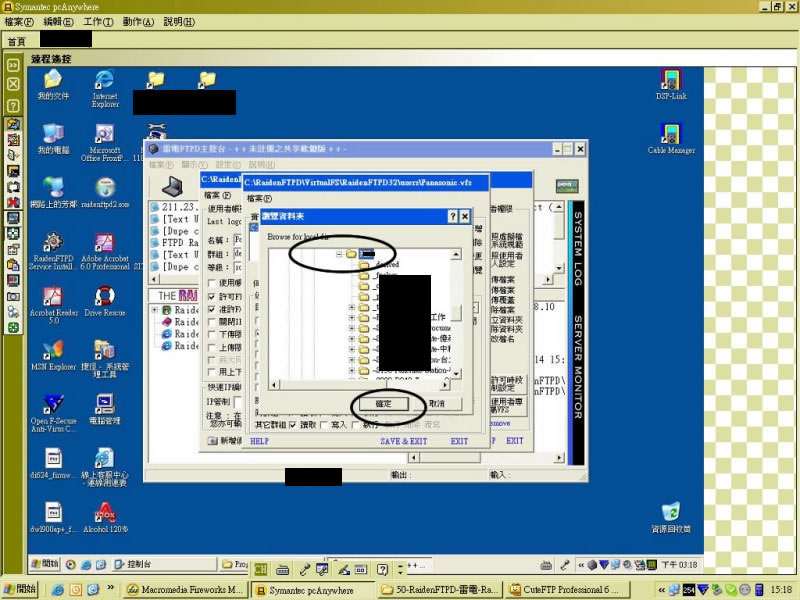Expand the folder ending in 工作
This screenshot has width=800, height=600.
[352, 317]
